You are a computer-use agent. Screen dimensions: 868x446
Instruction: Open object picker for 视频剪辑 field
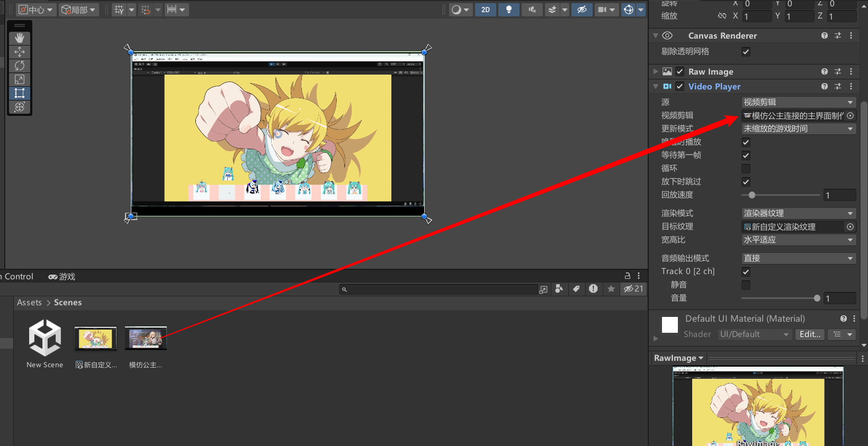point(851,115)
